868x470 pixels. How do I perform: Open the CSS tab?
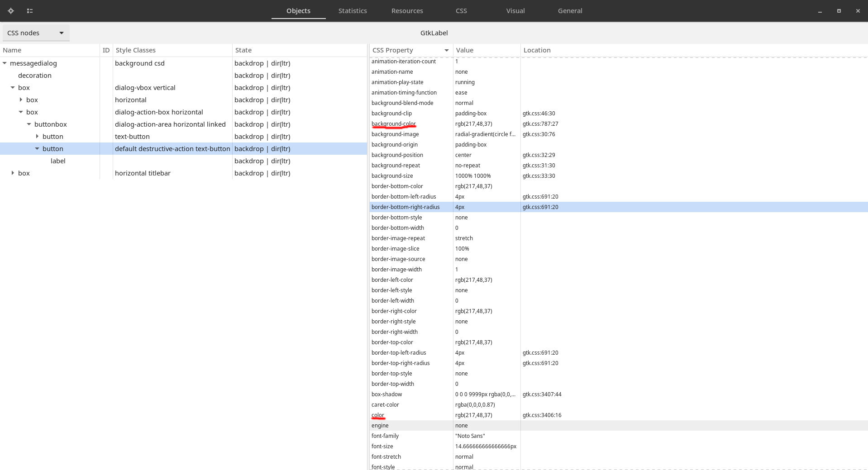[x=461, y=11]
